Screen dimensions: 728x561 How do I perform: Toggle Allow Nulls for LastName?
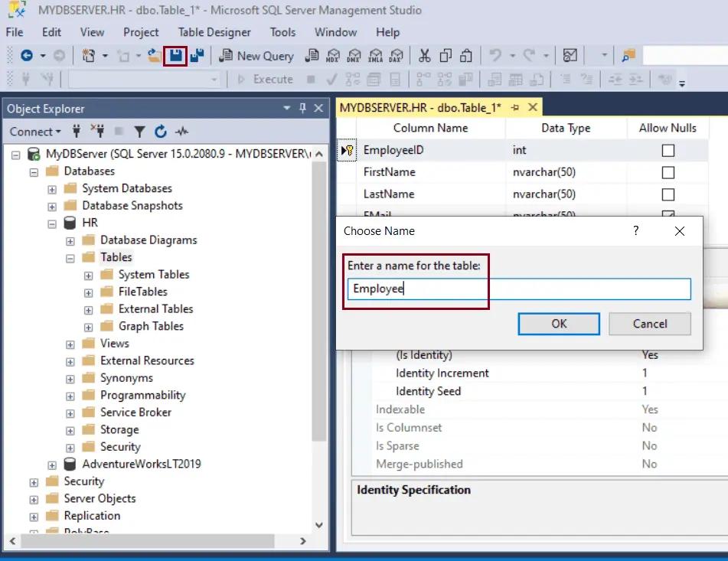click(667, 194)
